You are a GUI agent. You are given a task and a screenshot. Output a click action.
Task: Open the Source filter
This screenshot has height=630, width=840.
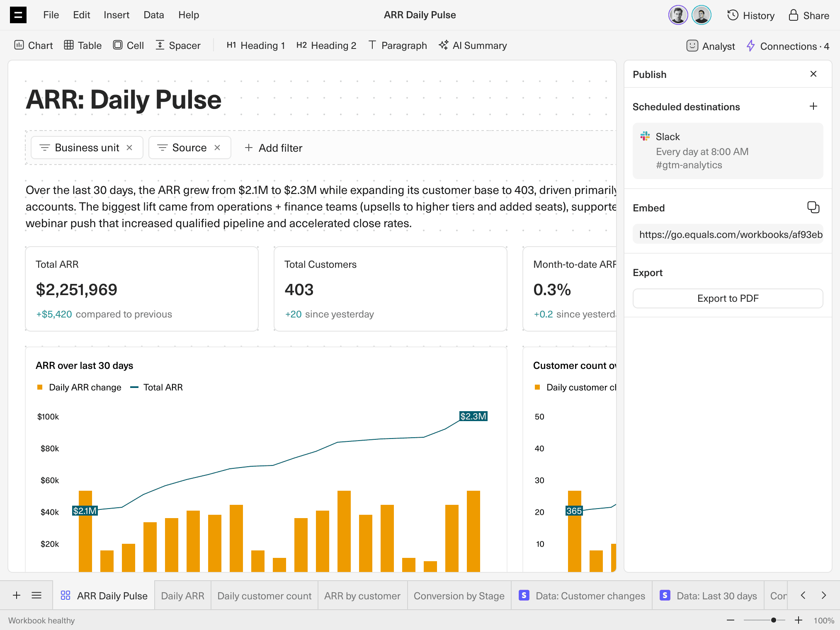pyautogui.click(x=184, y=148)
